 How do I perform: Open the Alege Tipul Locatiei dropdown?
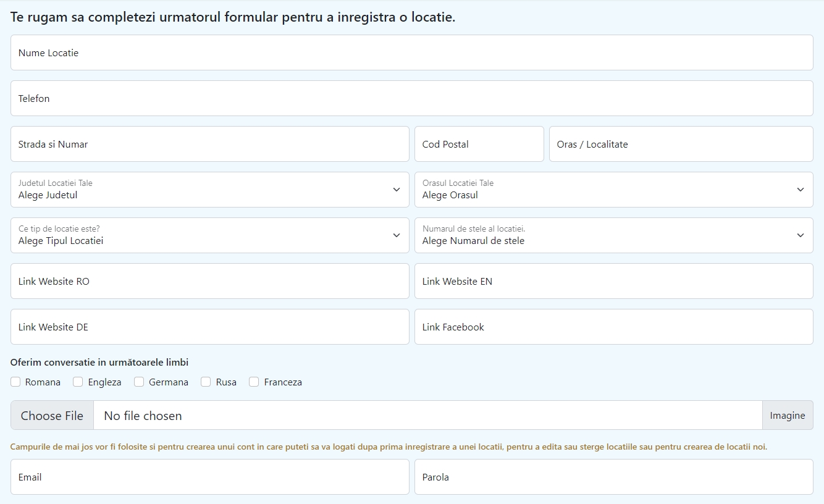pos(209,235)
